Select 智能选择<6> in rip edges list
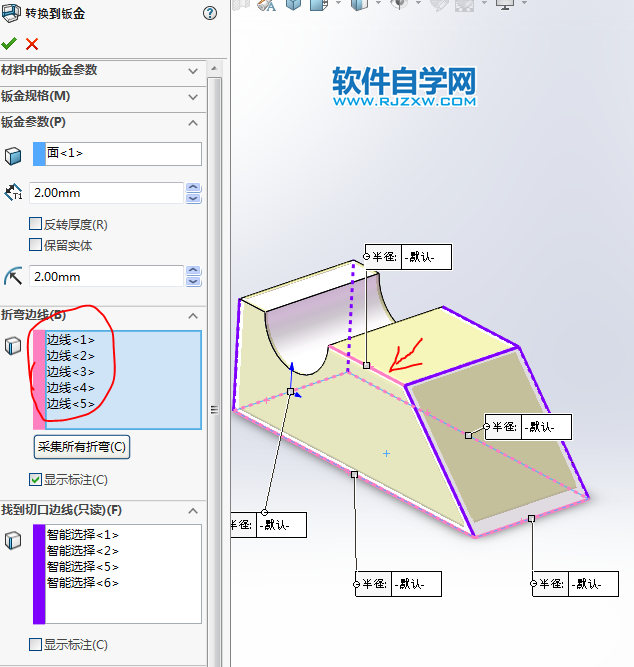The image size is (634, 667). (x=83, y=583)
